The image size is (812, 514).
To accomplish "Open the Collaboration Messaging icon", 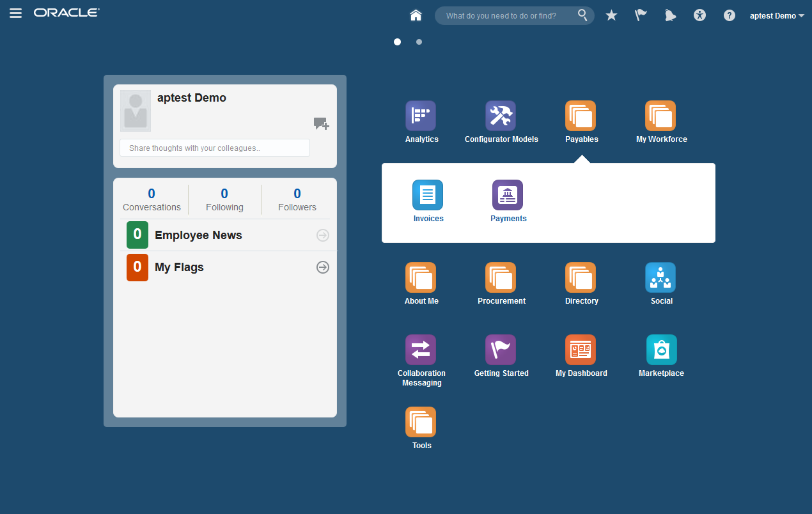I will (421, 350).
